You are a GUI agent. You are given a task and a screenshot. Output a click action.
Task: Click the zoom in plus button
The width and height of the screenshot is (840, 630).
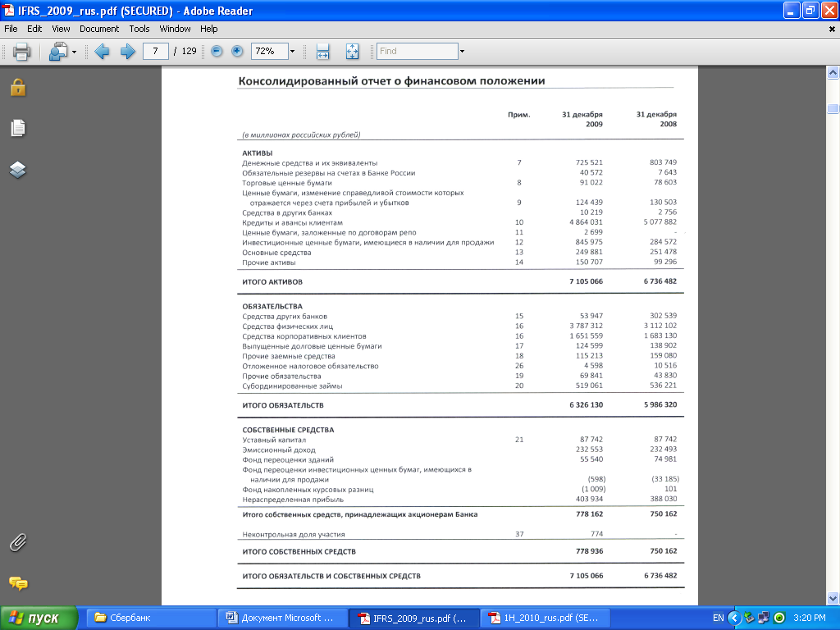pos(237,51)
